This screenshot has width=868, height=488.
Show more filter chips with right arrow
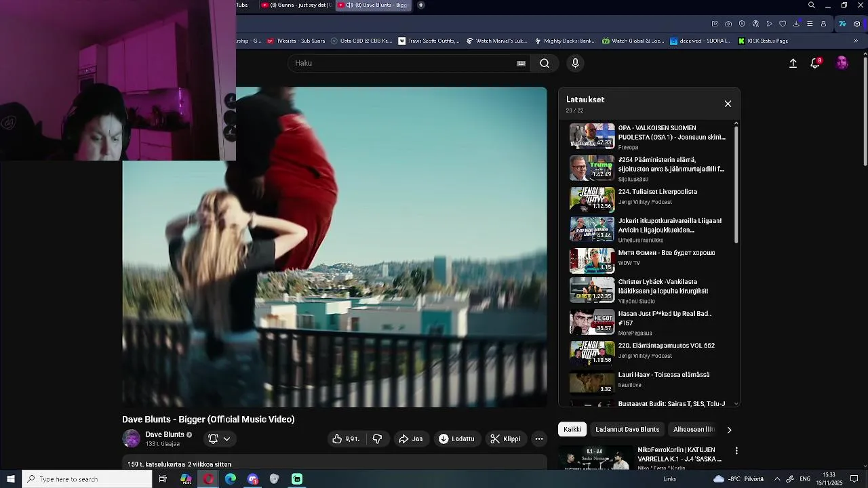point(729,429)
